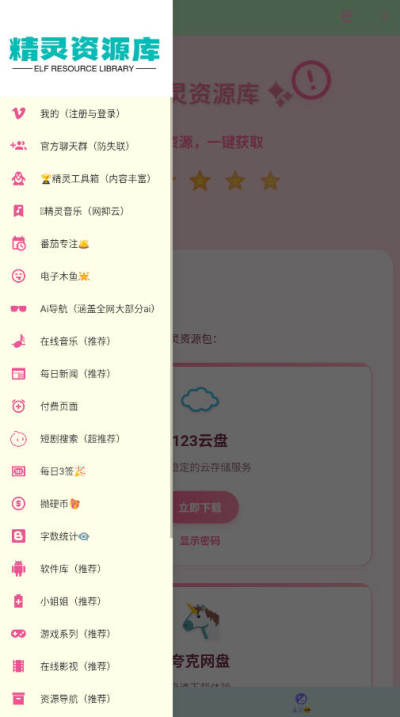
Task: Tap the alarm icon beside 付费页面
Action: coord(18,406)
